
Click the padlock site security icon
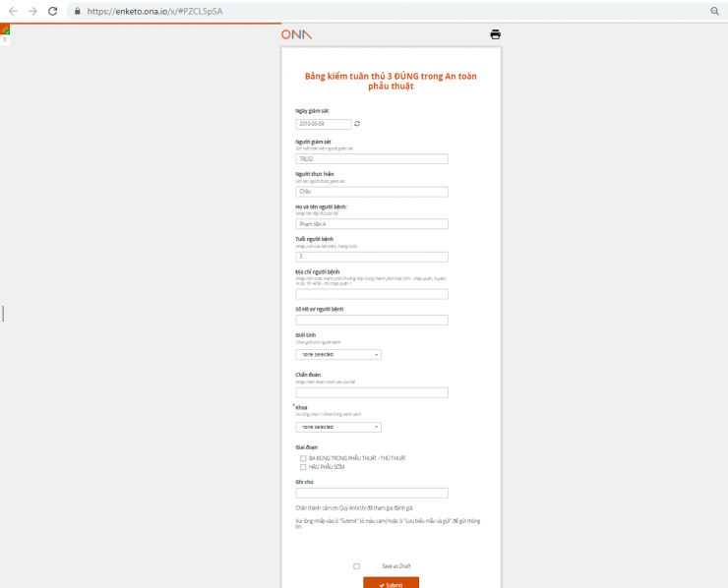(77, 11)
